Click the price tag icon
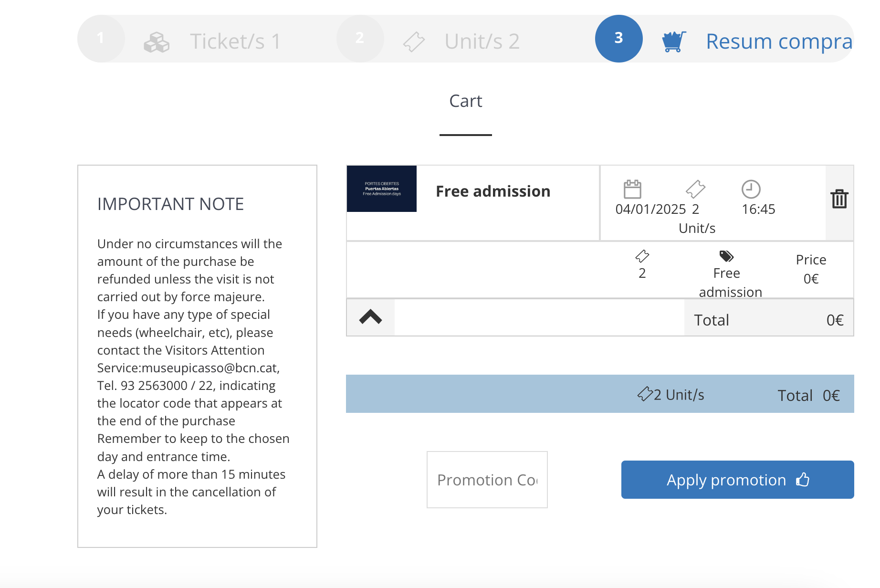Image resolution: width=880 pixels, height=588 pixels. pos(726,256)
